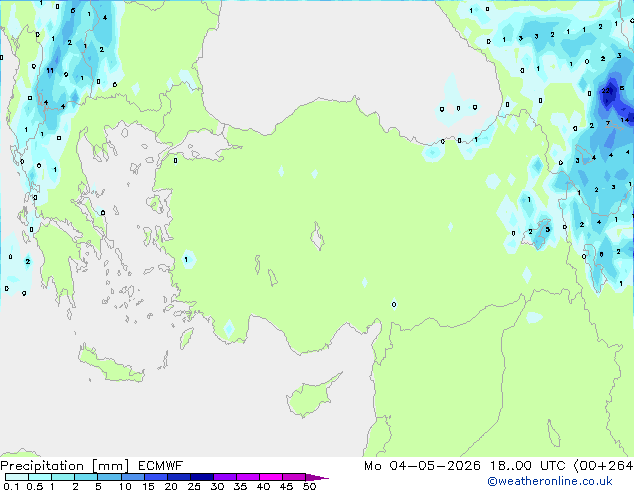This screenshot has height=490, width=634.
Task: Click the time "18..00 UTC"
Action: 527,466
